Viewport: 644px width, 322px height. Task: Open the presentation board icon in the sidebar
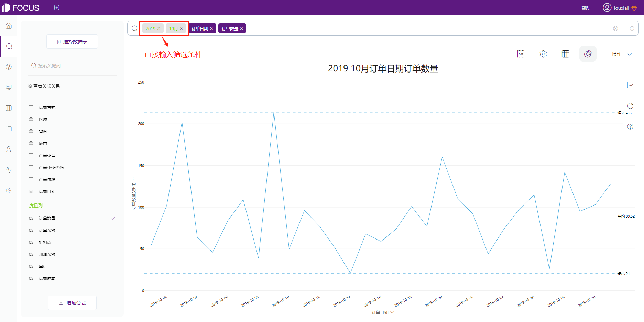[9, 87]
